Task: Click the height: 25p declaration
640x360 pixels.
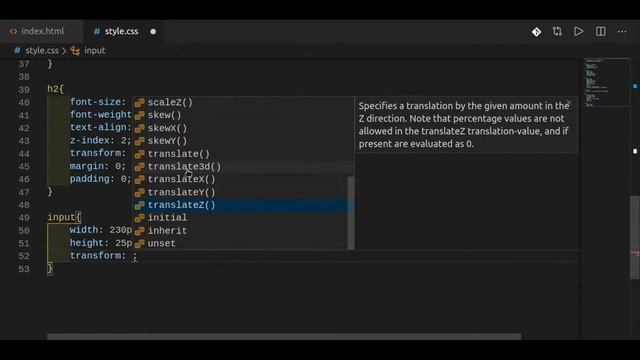Action: pyautogui.click(x=100, y=243)
